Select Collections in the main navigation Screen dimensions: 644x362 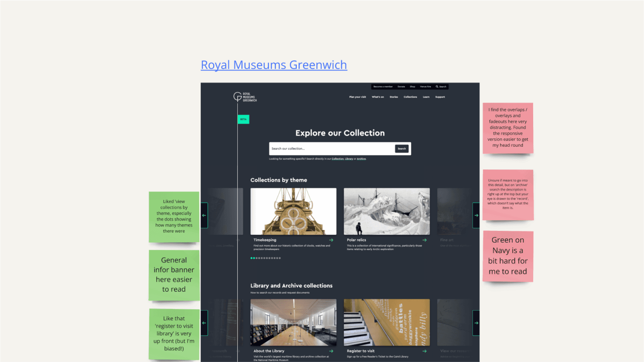pyautogui.click(x=410, y=97)
